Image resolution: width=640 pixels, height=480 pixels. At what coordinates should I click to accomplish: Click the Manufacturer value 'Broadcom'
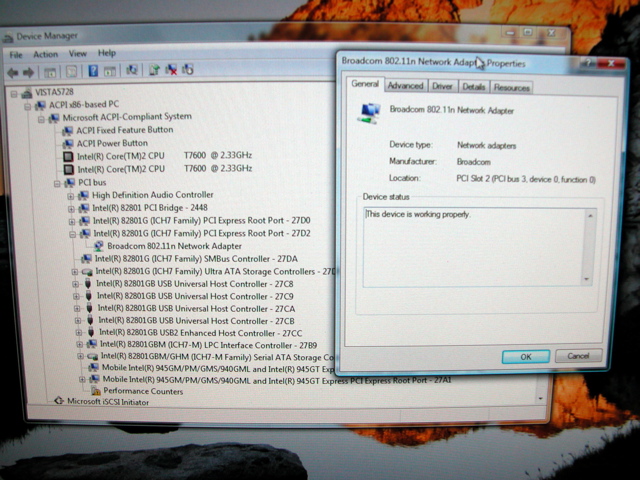(473, 162)
